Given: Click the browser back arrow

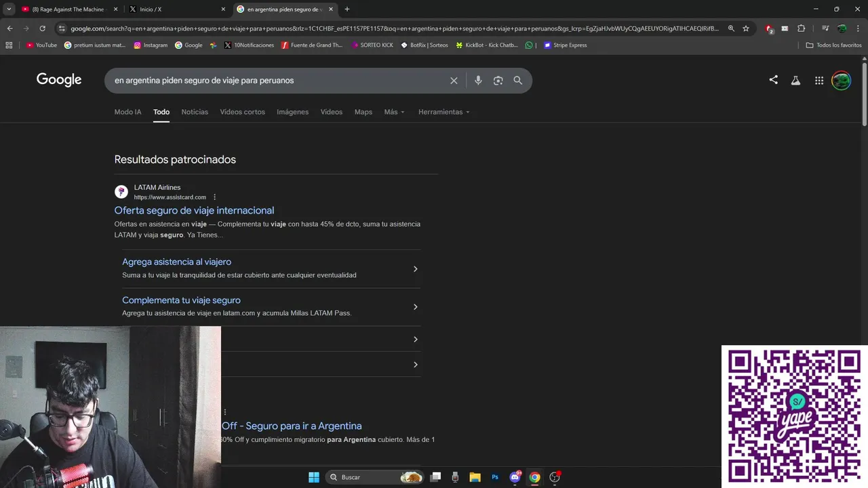Looking at the screenshot, I should pos(9,28).
